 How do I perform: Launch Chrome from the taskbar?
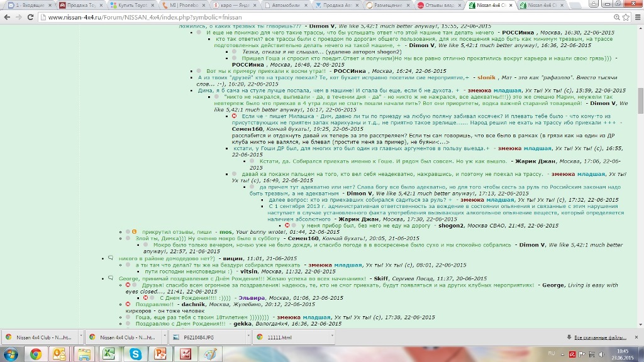pos(36,354)
